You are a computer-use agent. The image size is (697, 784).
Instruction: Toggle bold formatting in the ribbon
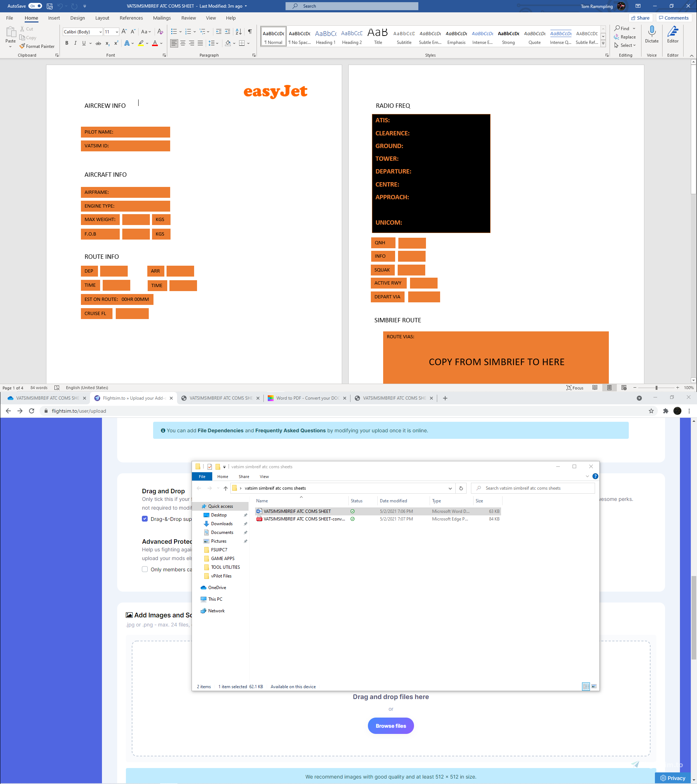click(67, 43)
